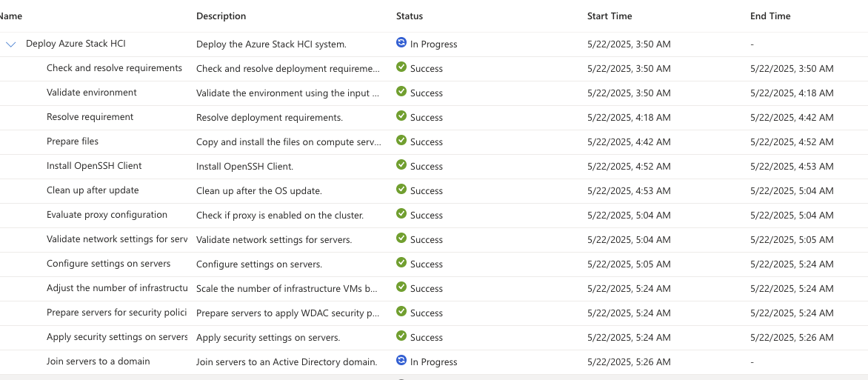
Task: Click the Success icon for Check and resolve requirements
Action: 401,67
